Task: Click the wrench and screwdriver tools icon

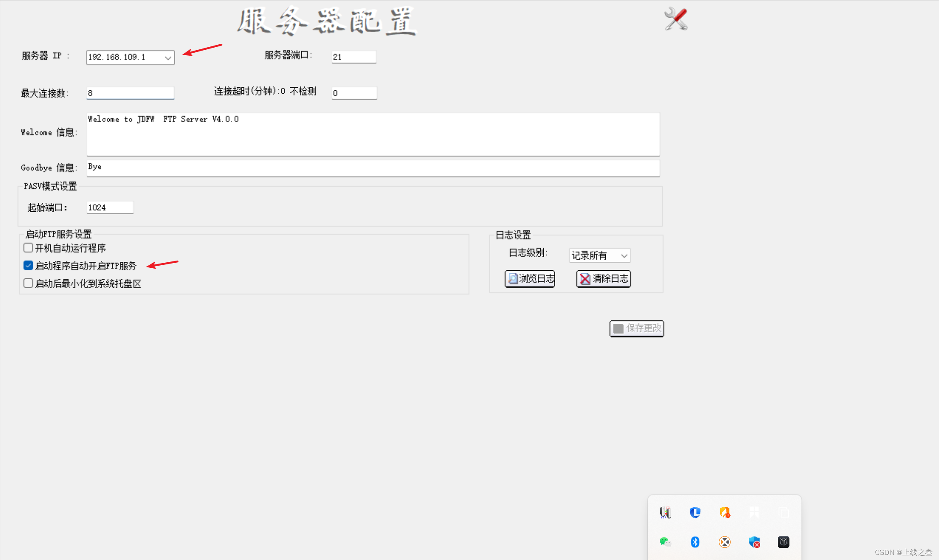Action: tap(676, 19)
